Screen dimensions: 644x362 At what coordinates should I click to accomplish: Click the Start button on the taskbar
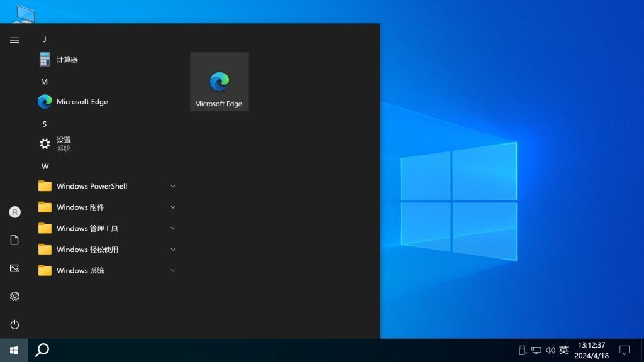coord(13,349)
